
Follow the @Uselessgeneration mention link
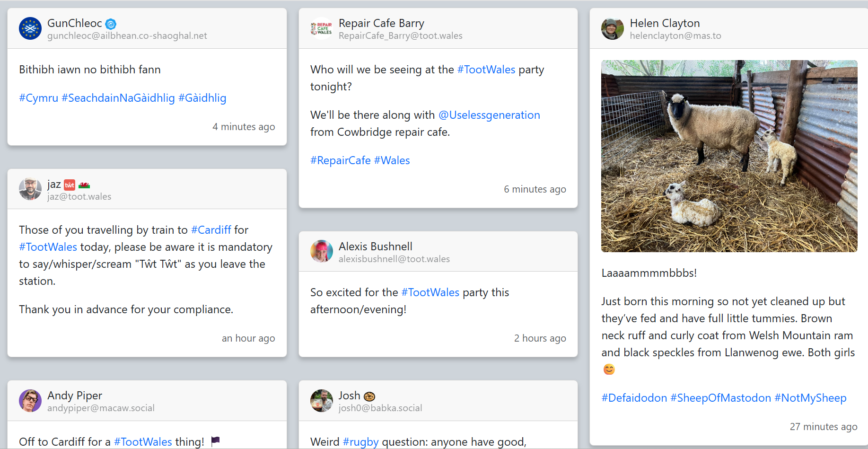tap(489, 115)
